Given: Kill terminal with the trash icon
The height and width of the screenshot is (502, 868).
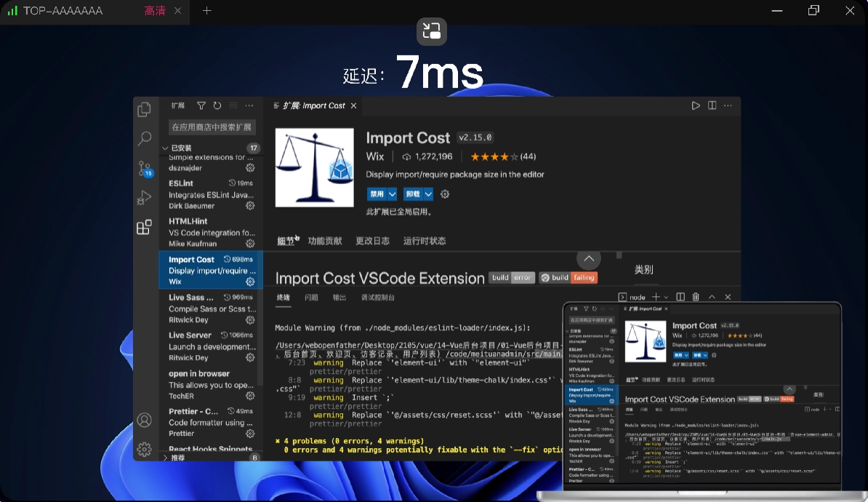Looking at the screenshot, I should (x=696, y=297).
